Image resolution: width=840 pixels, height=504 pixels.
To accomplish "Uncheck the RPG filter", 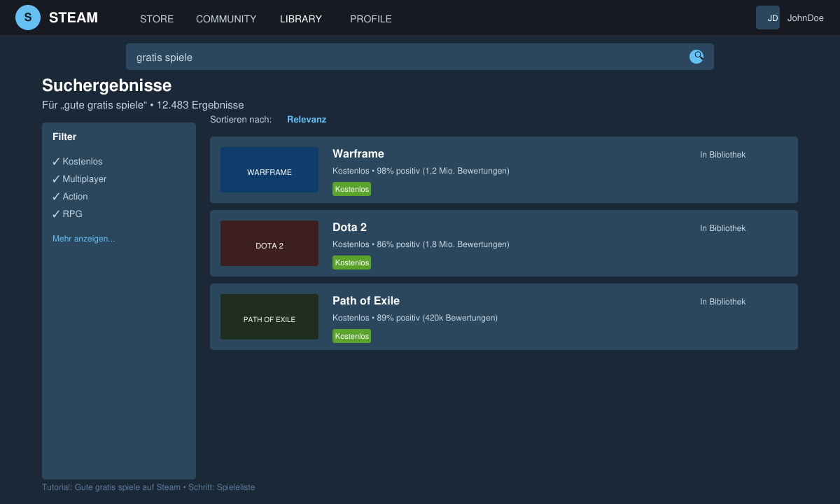I will pyautogui.click(x=67, y=214).
